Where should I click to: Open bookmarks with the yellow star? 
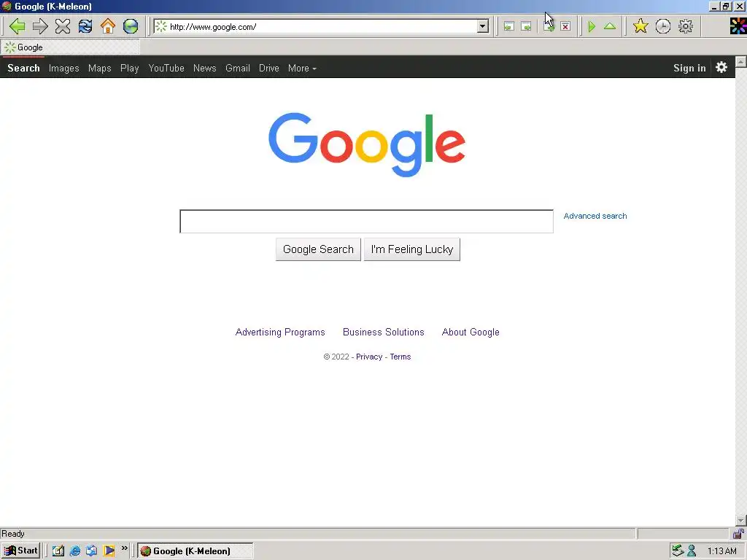tap(640, 26)
